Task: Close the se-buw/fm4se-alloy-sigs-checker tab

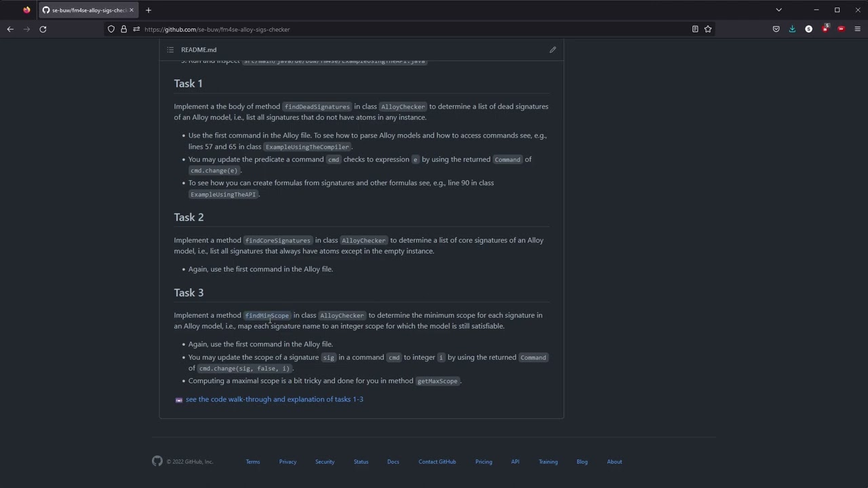Action: click(132, 10)
